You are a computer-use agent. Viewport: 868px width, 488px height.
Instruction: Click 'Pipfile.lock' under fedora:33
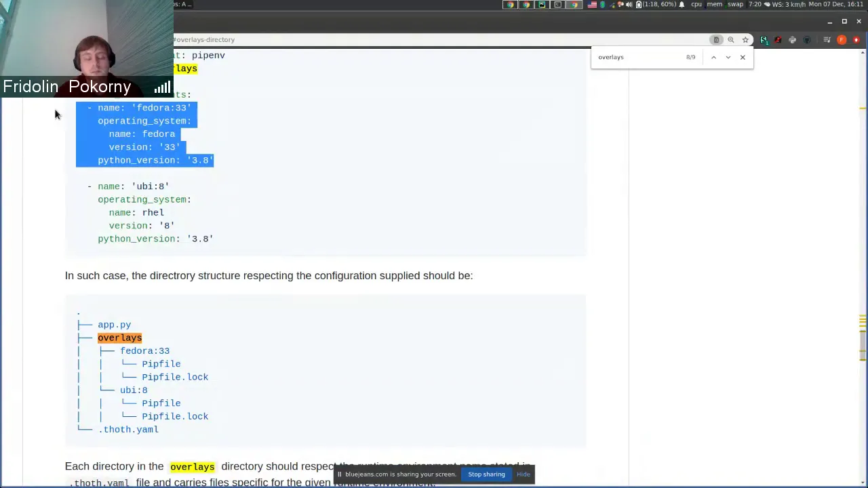pyautogui.click(x=175, y=377)
